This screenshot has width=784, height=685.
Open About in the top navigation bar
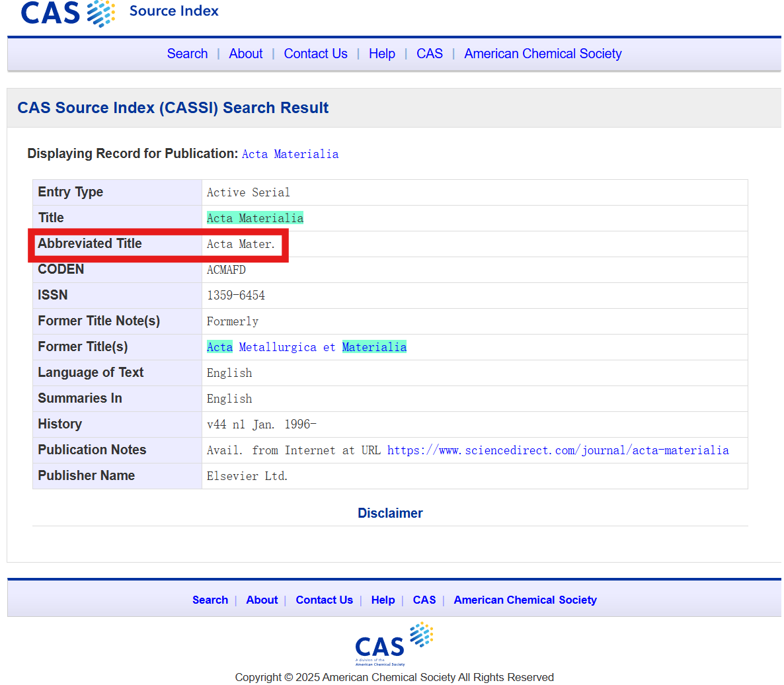pos(245,54)
